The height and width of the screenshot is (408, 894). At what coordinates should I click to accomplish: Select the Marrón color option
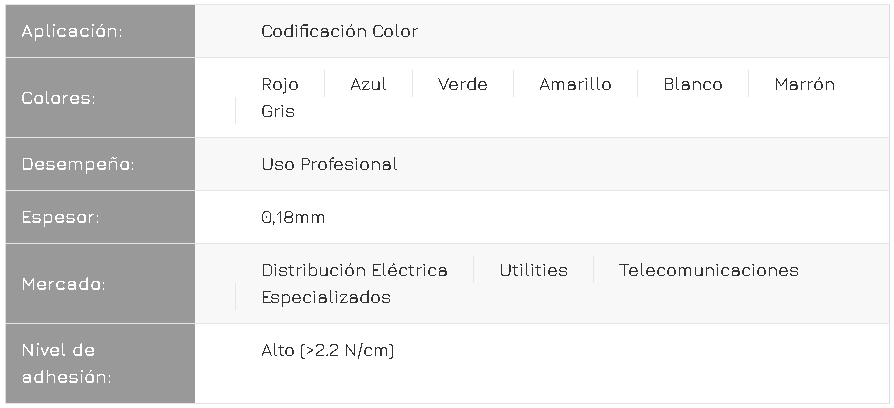[804, 84]
